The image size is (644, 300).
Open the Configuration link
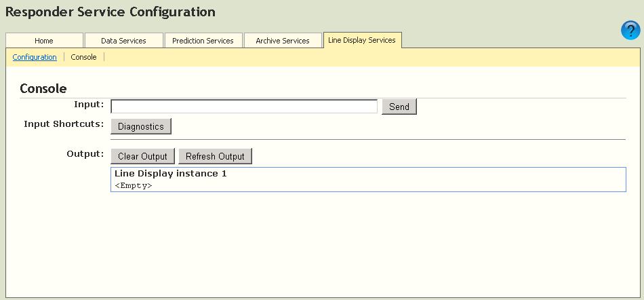(x=35, y=57)
